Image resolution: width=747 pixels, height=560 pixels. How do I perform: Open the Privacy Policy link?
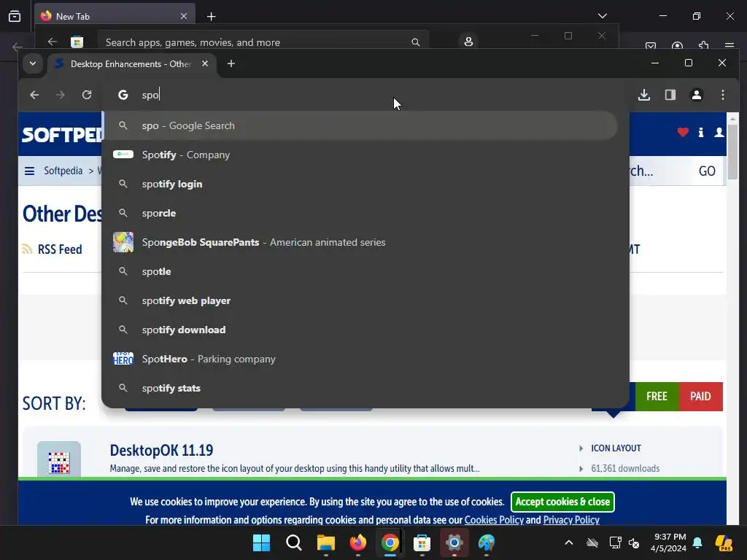point(571,520)
